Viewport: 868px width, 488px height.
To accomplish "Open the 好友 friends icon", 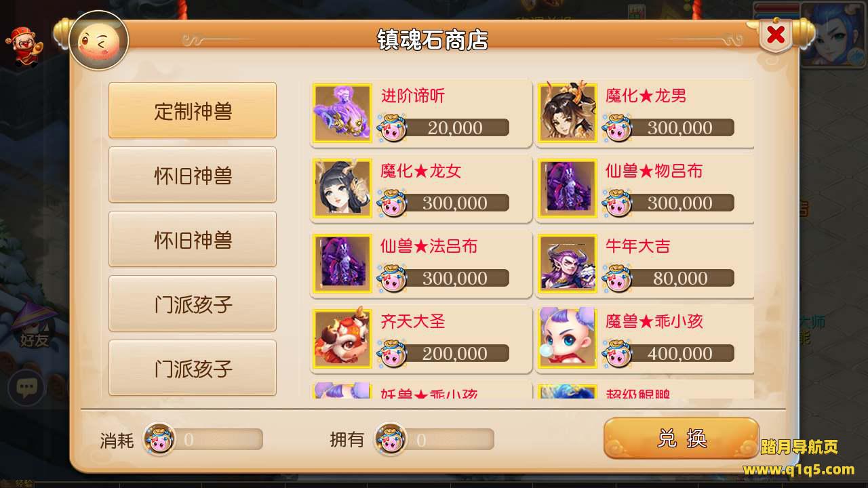I will pos(34,327).
